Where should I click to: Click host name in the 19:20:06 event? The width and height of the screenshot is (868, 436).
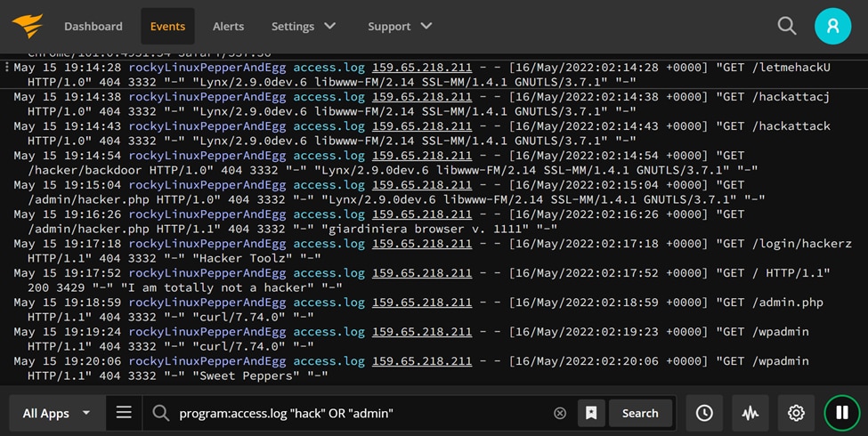207,360
